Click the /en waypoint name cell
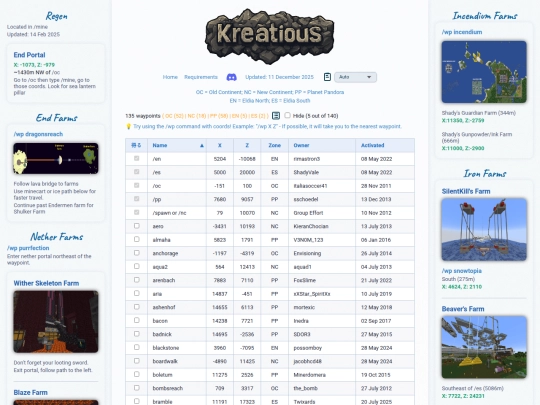The height and width of the screenshot is (405, 540). [x=177, y=159]
